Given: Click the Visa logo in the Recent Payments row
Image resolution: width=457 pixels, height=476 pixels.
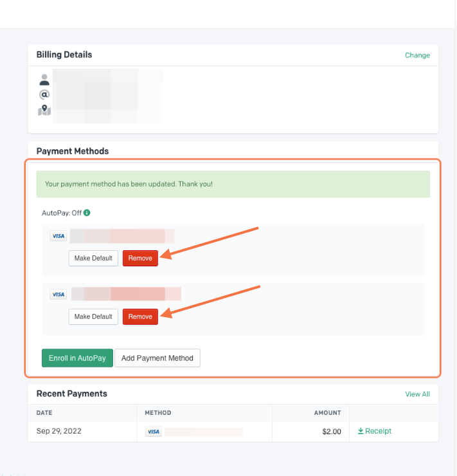Looking at the screenshot, I should [153, 432].
